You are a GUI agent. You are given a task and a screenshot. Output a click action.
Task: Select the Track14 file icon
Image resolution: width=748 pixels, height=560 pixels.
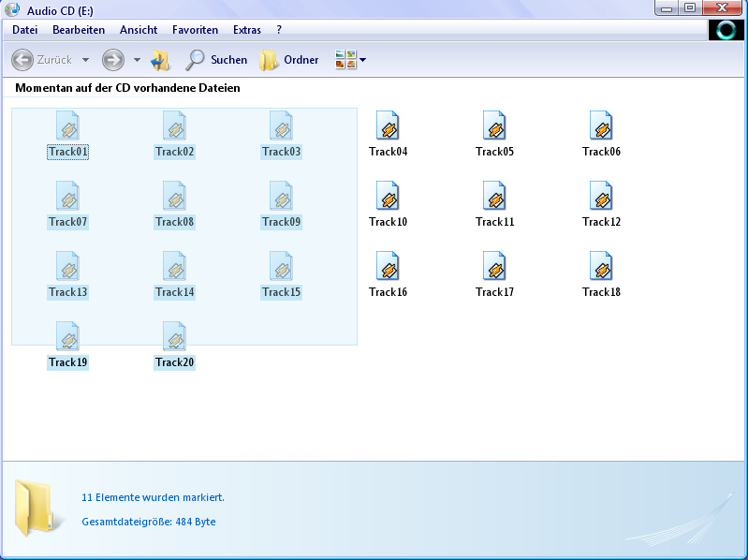(175, 265)
